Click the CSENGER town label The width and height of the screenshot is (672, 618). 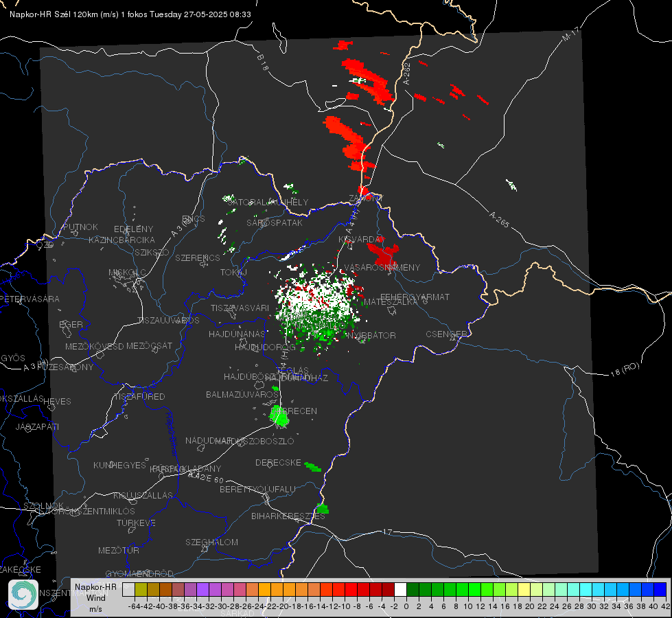click(x=446, y=334)
